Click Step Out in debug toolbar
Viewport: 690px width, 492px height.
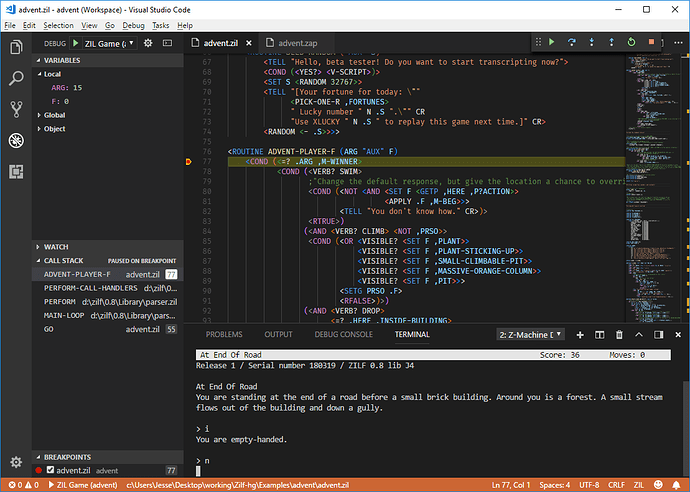coord(611,42)
